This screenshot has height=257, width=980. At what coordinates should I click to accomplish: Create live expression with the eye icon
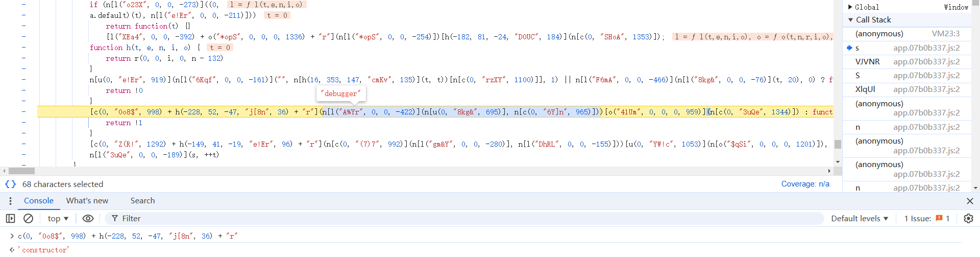88,218
